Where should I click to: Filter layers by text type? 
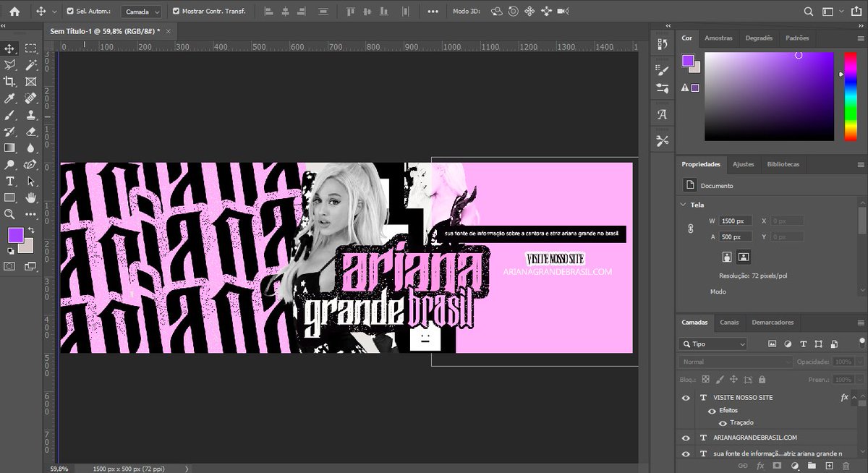[803, 344]
